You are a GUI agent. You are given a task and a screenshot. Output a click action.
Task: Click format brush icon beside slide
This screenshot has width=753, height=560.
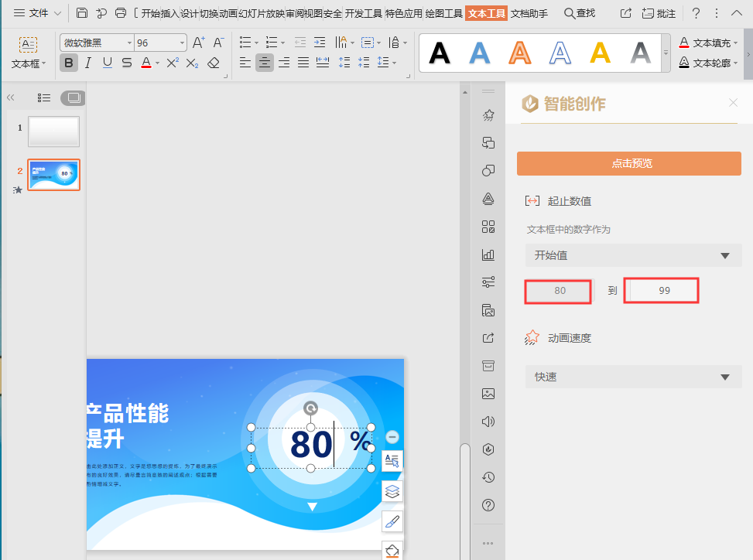(392, 521)
